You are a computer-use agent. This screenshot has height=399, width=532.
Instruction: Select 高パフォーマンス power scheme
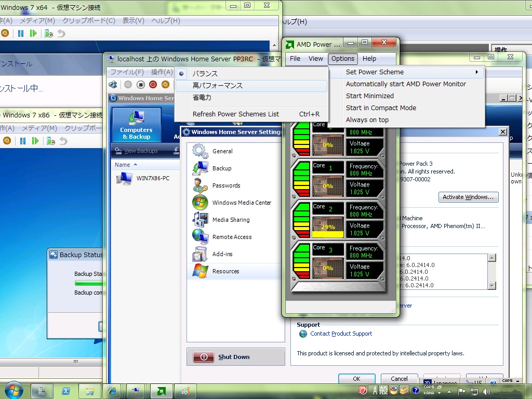tap(251, 86)
